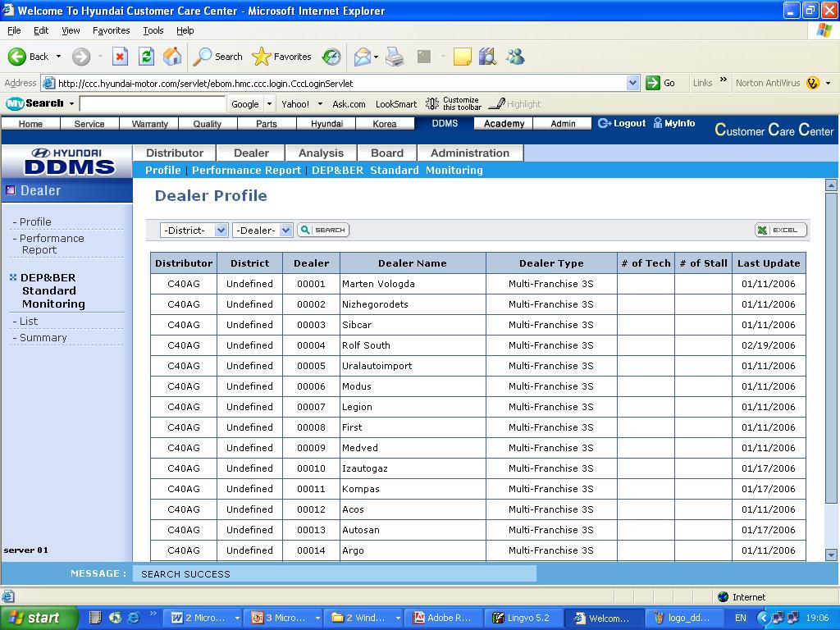
Task: Open the -District- dropdown
Action: pyautogui.click(x=194, y=231)
